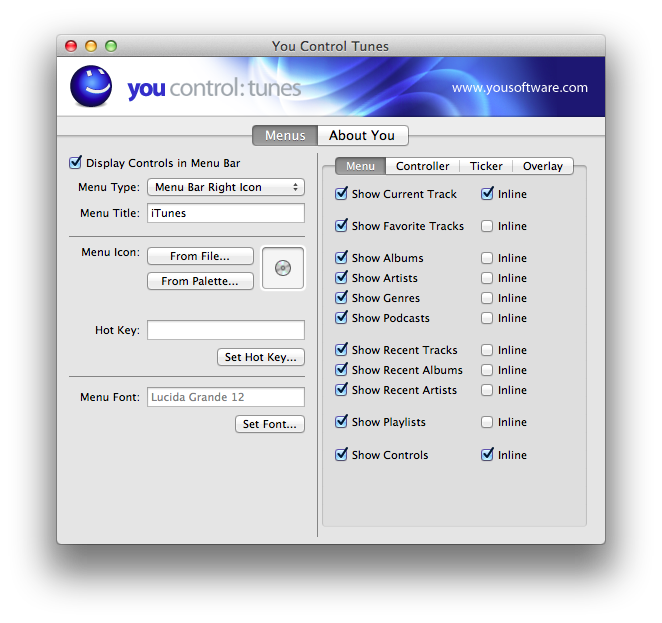
Task: Uncheck Show Controls
Action: [x=341, y=455]
